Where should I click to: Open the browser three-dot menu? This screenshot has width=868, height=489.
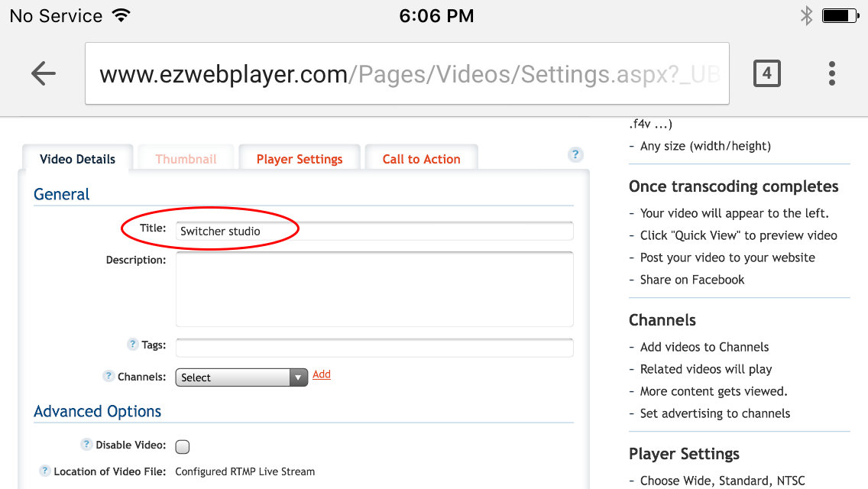click(x=831, y=73)
